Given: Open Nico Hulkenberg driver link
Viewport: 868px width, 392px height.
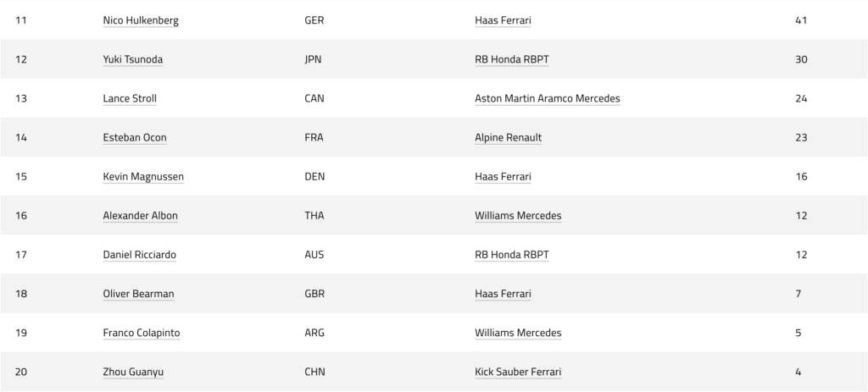Looking at the screenshot, I should coord(141,20).
